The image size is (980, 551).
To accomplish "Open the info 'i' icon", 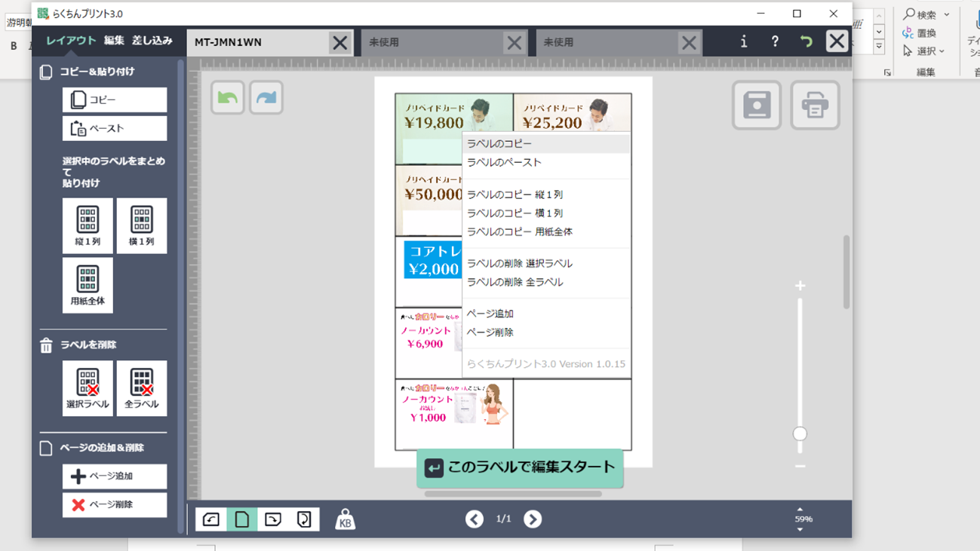I will pos(743,42).
